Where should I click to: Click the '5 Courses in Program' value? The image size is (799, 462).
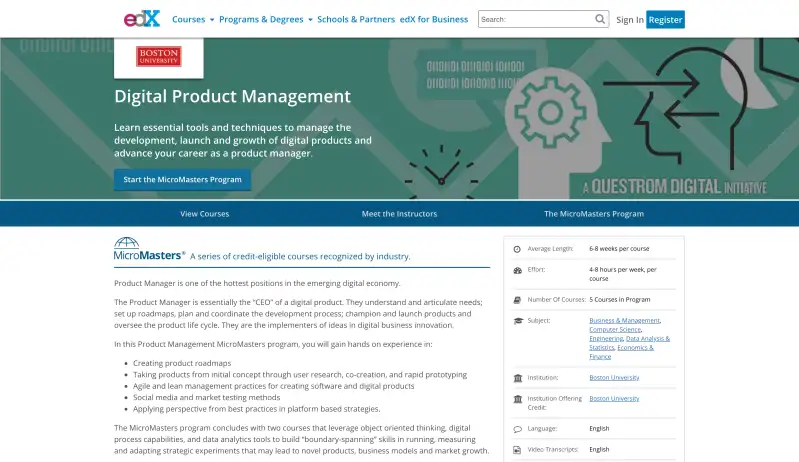tap(620, 300)
